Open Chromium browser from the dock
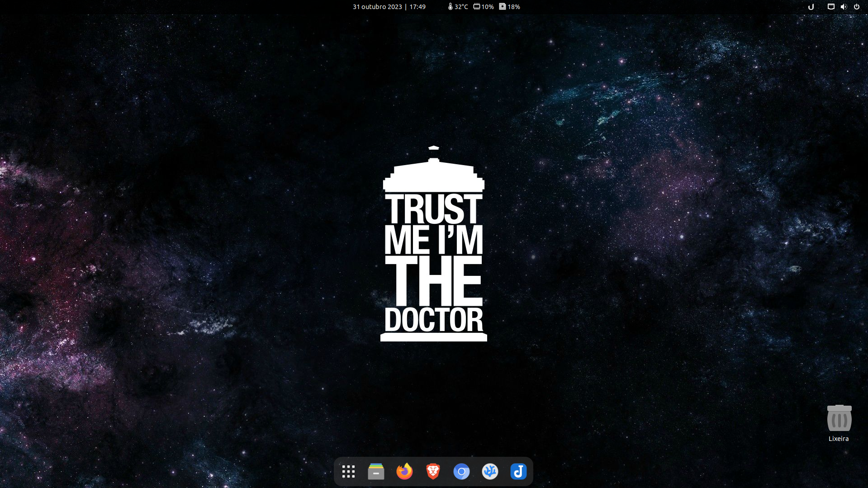The width and height of the screenshot is (868, 488). (x=461, y=472)
